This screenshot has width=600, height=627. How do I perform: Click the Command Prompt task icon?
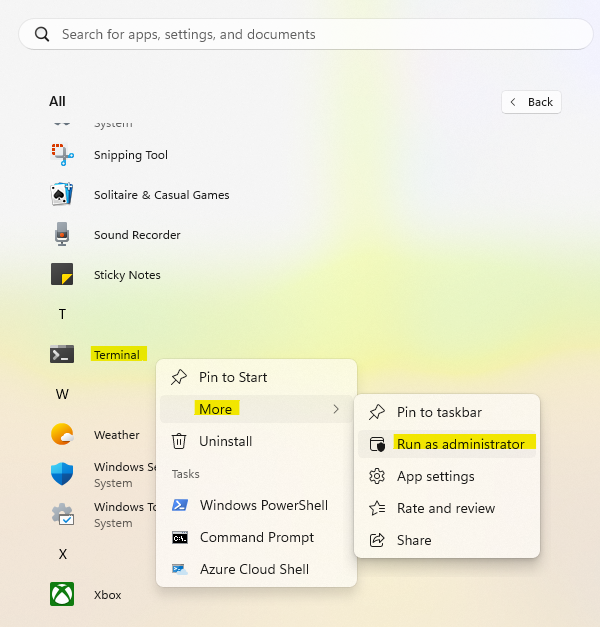(x=180, y=538)
